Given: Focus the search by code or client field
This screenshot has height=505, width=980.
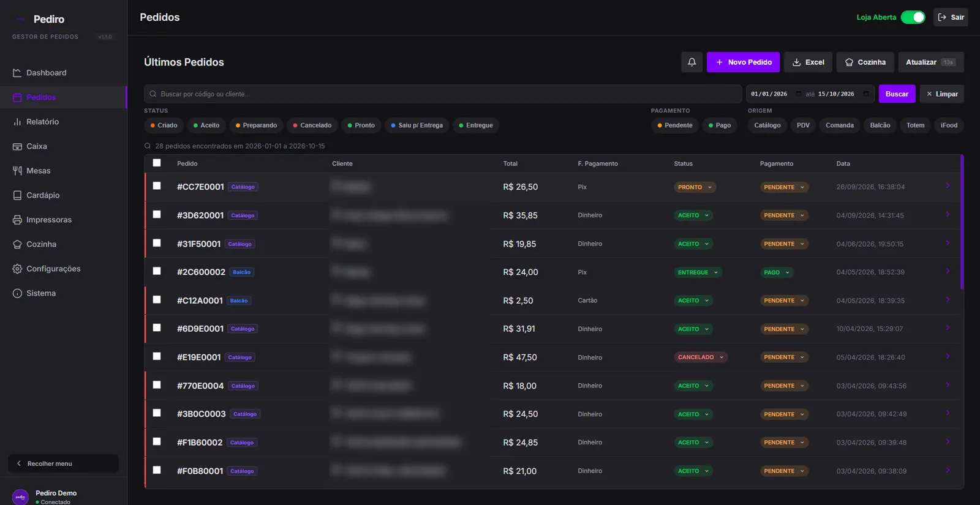Looking at the screenshot, I should tap(443, 94).
